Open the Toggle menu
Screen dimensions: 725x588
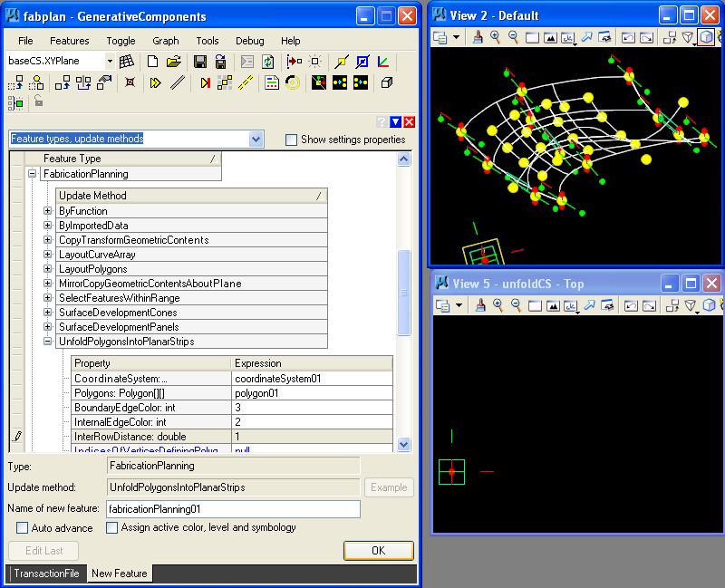coord(121,41)
